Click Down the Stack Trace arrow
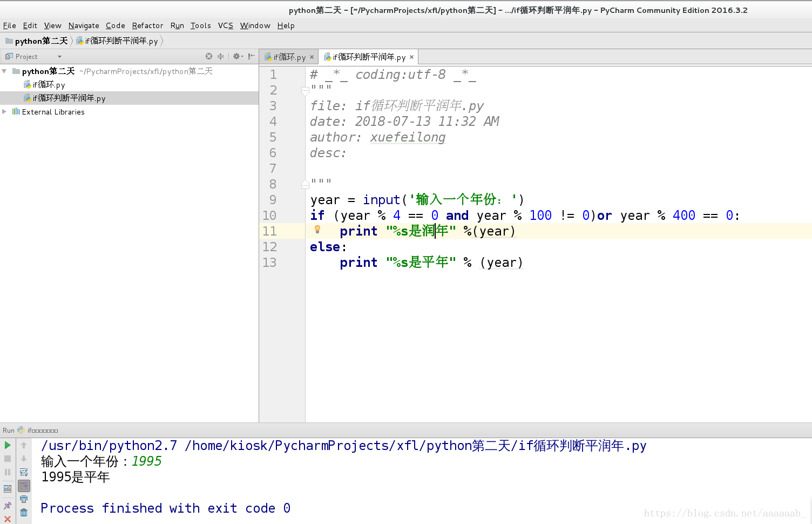This screenshot has height=524, width=812. [24, 459]
